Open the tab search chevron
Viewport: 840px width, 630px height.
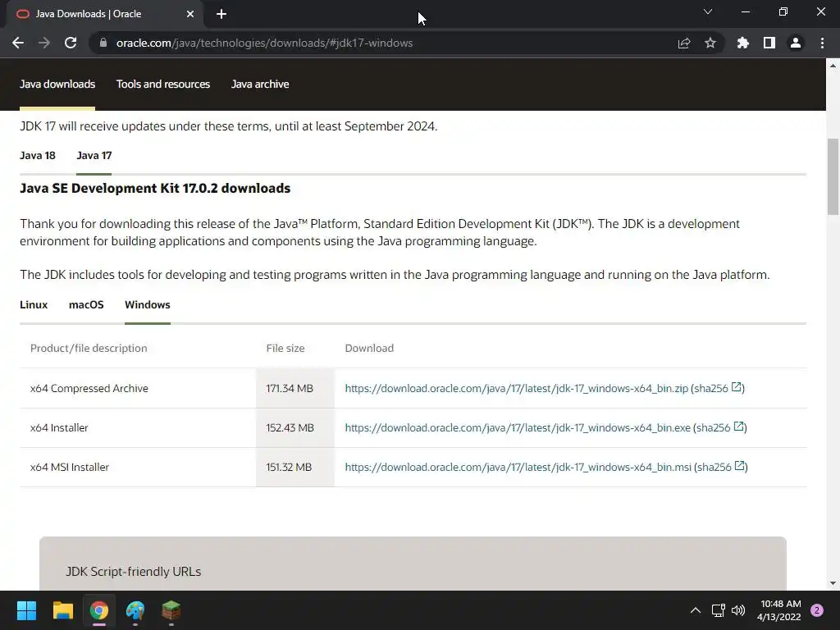(708, 11)
